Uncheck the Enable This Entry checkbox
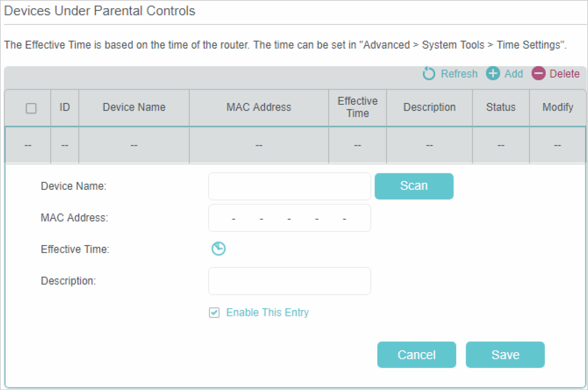The image size is (588, 390). coord(214,313)
